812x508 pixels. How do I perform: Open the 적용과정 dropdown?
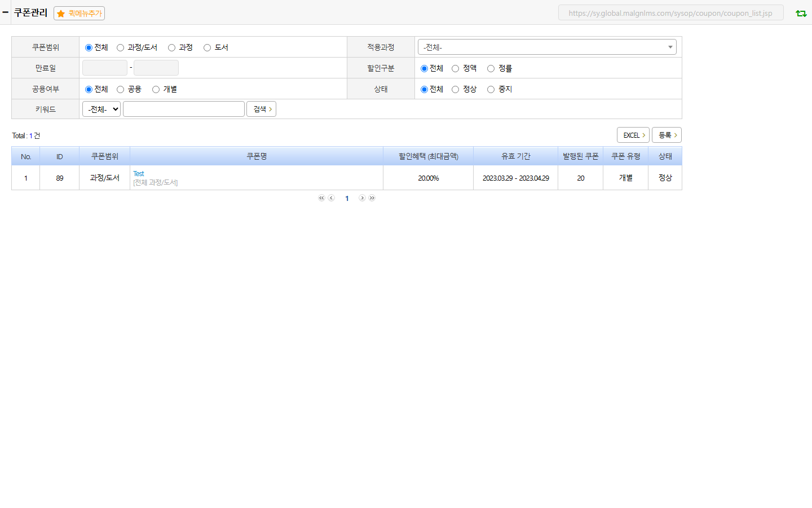tap(547, 47)
